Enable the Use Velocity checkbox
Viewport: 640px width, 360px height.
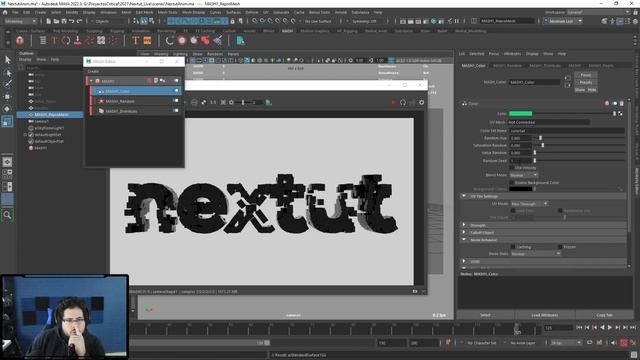coord(512,168)
